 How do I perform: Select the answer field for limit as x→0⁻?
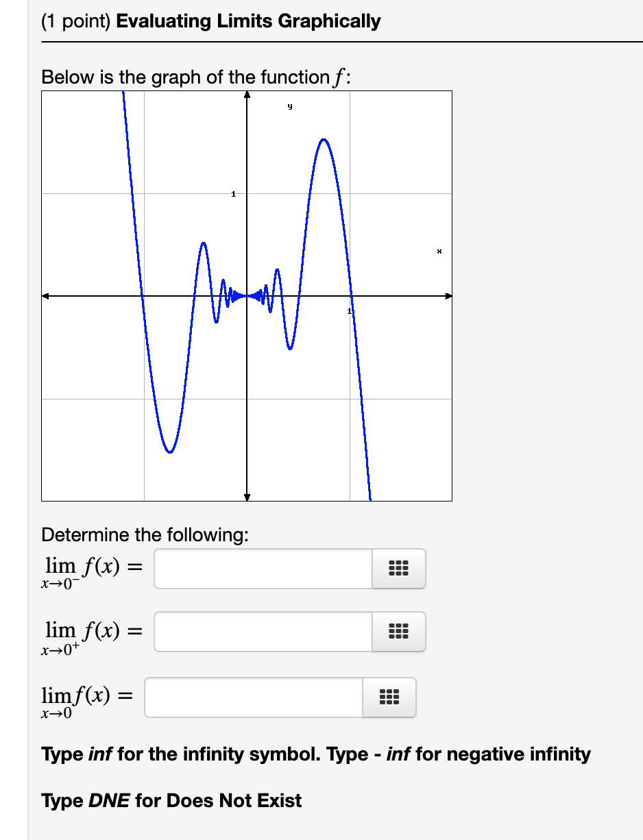point(263,569)
